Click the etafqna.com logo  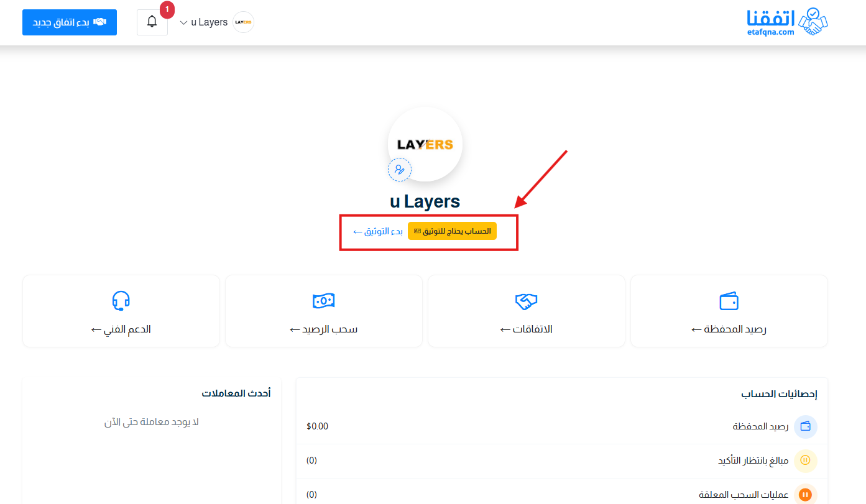point(787,22)
